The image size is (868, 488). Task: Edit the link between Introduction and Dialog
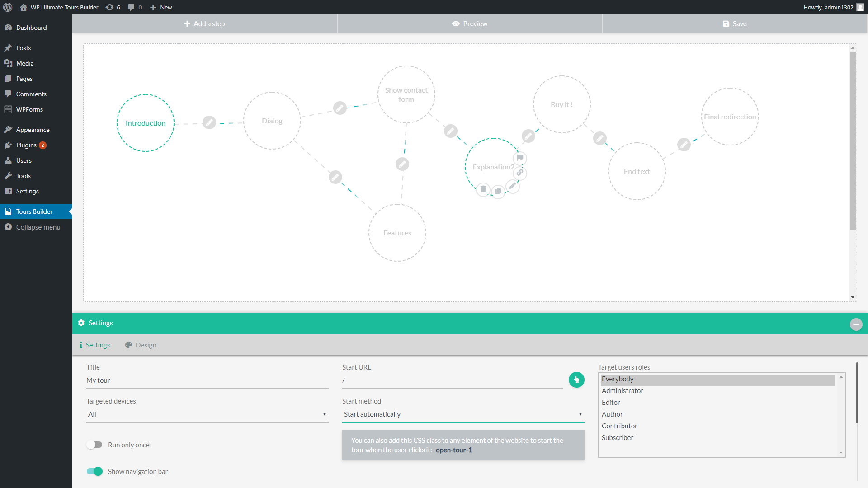209,122
